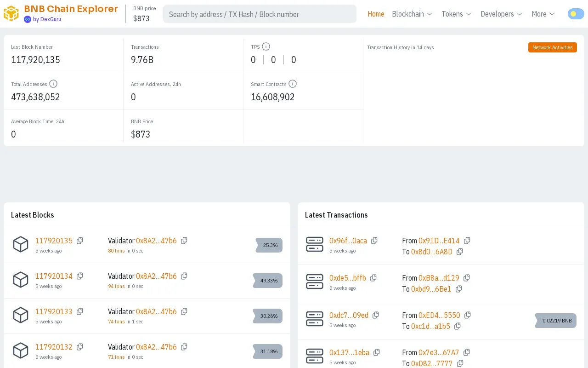This screenshot has width=588, height=368.
Task: Open block 117920134
Action: [x=54, y=276]
